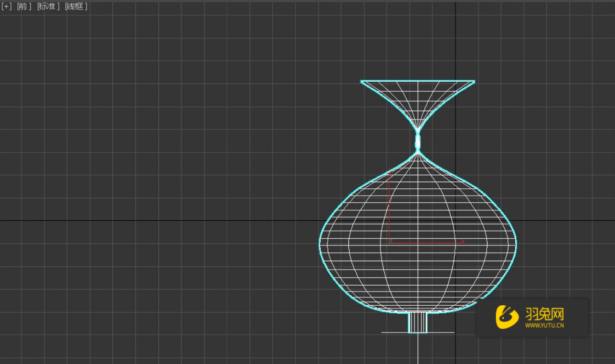Click the WWW.YUTU.CN watermark link
615x364 pixels.
point(544,324)
